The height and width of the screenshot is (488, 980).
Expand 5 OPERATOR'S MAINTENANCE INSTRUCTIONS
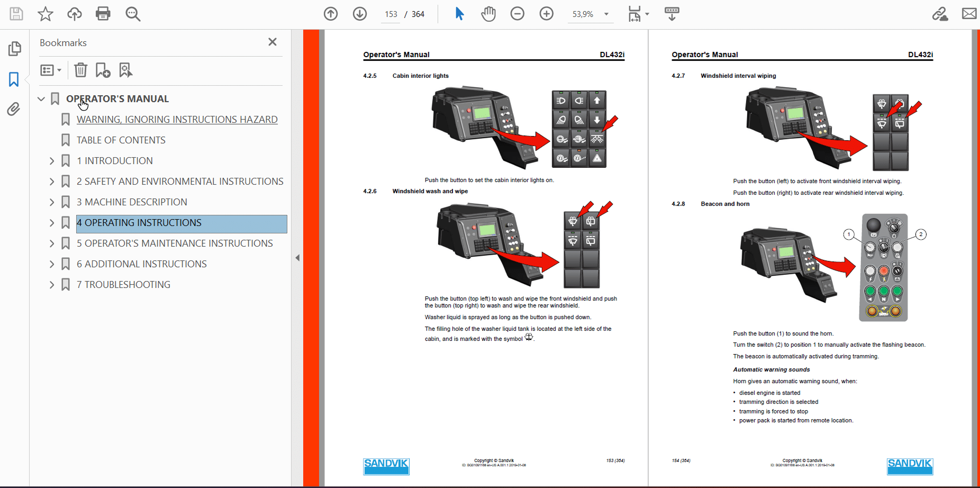(x=52, y=243)
